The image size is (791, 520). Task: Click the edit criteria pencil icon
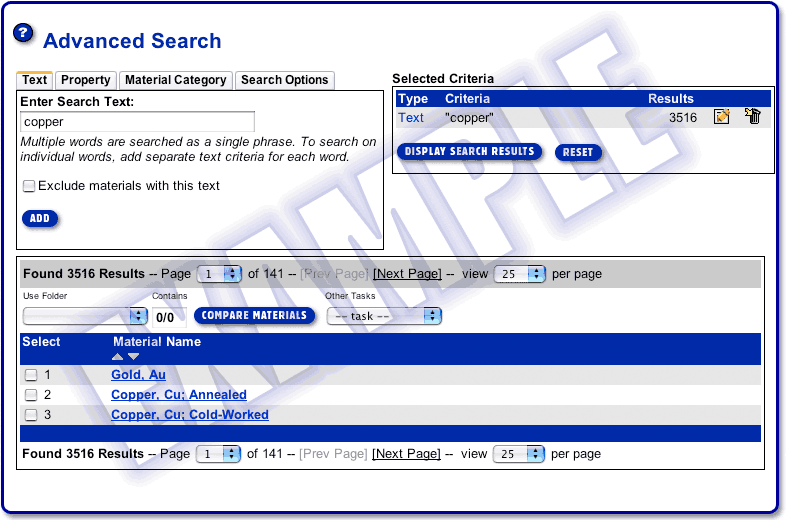(x=722, y=117)
